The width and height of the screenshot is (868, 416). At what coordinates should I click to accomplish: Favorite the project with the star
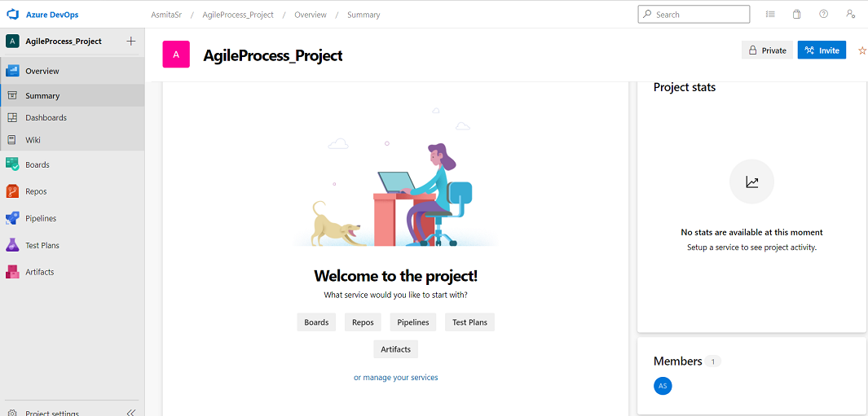click(x=862, y=50)
